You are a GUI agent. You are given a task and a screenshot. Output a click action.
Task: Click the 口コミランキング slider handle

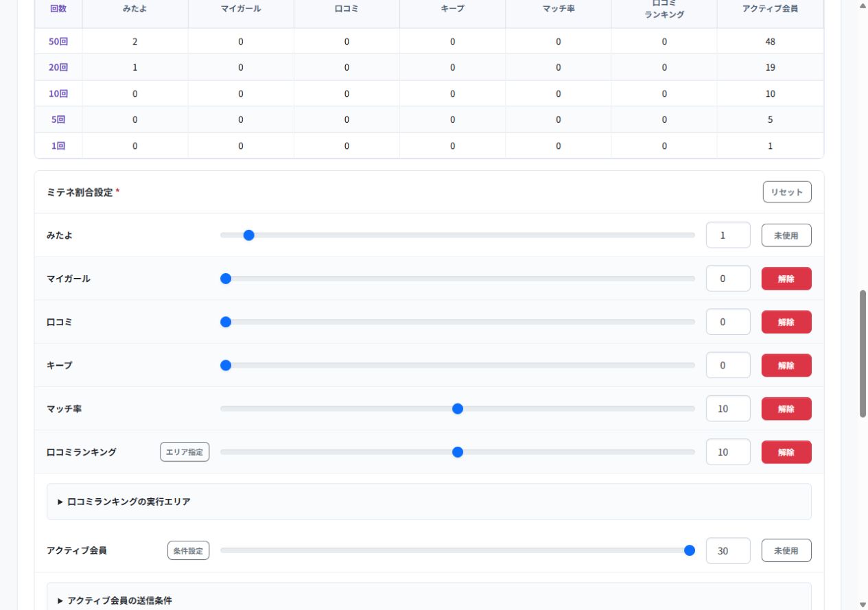458,452
